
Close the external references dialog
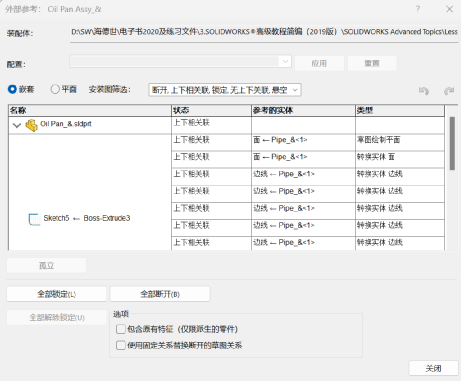point(449,9)
